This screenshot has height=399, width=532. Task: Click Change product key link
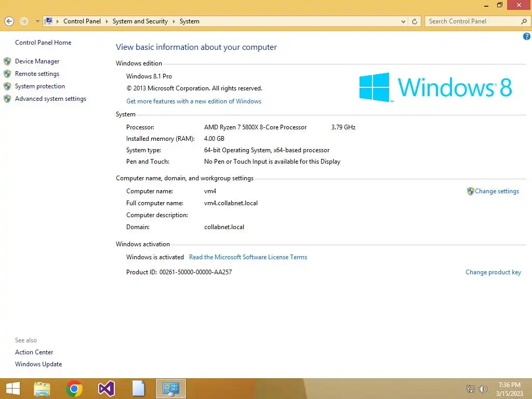click(493, 272)
